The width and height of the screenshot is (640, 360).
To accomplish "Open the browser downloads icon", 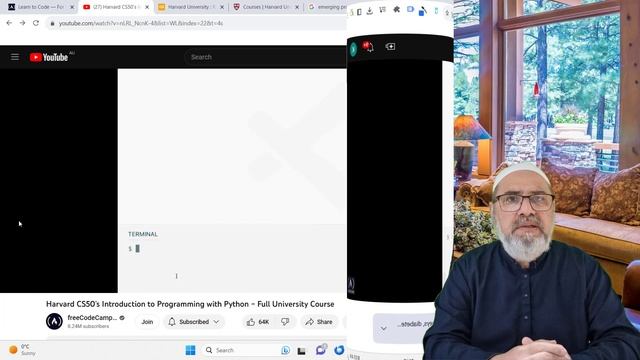I will coord(370,11).
